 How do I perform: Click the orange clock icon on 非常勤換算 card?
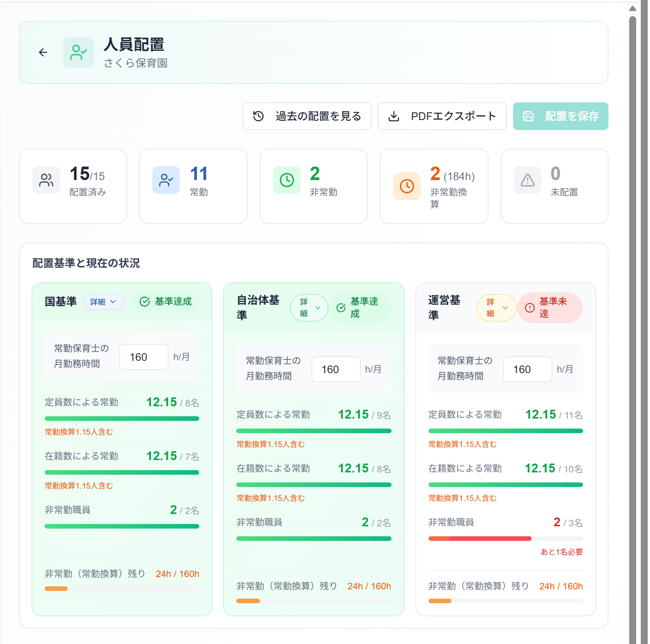407,186
